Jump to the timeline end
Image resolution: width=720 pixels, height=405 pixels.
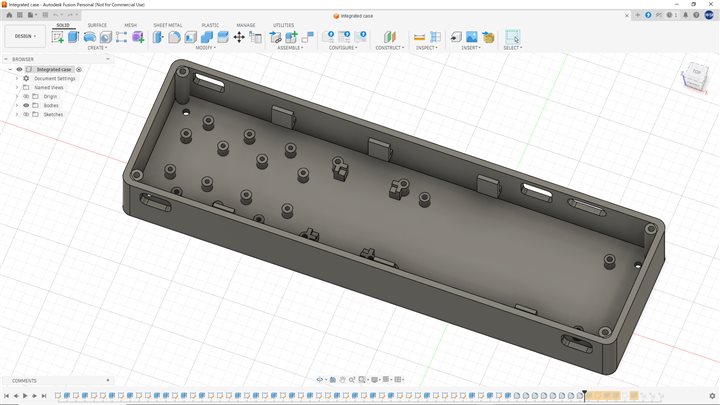[x=44, y=396]
